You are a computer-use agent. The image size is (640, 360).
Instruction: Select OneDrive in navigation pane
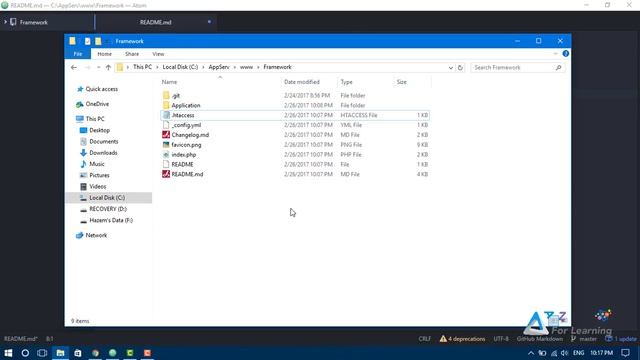[x=97, y=104]
